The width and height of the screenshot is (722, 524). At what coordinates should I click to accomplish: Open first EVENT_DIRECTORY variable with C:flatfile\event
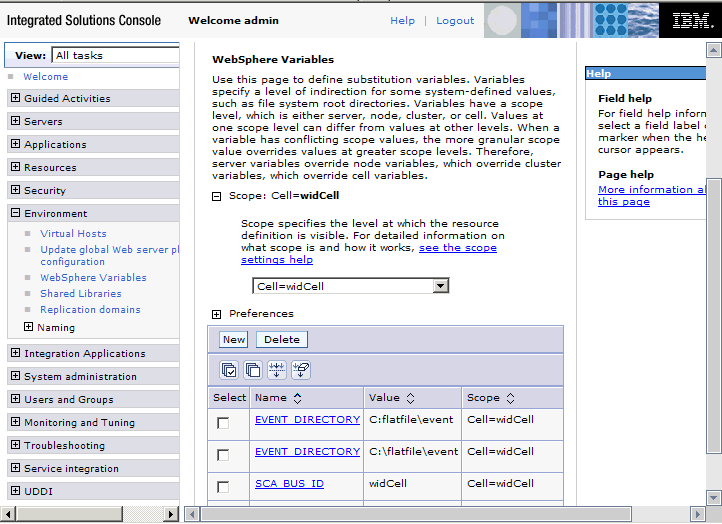tap(308, 419)
